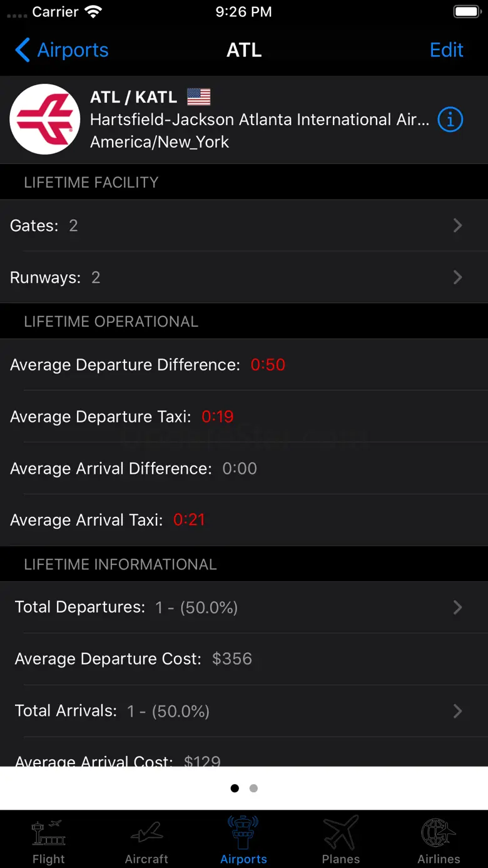The width and height of the screenshot is (488, 868).
Task: Tap the first page indicator dot
Action: point(235,789)
